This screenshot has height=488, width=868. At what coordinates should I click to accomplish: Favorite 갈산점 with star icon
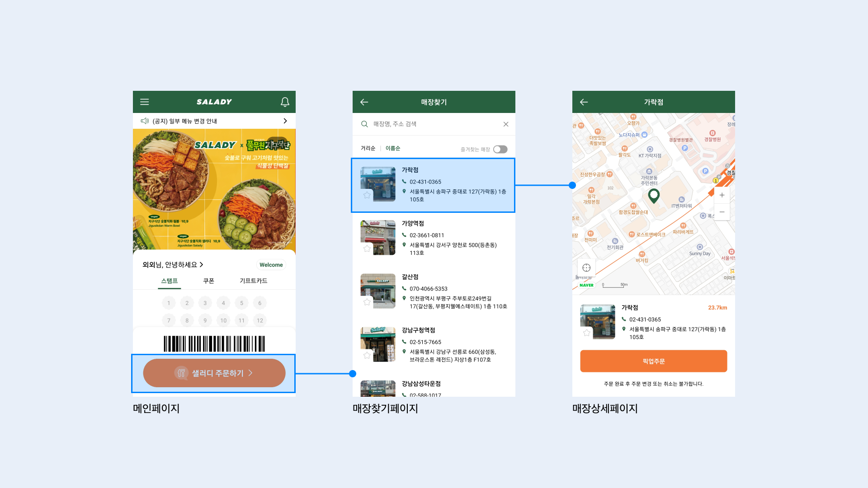click(367, 302)
